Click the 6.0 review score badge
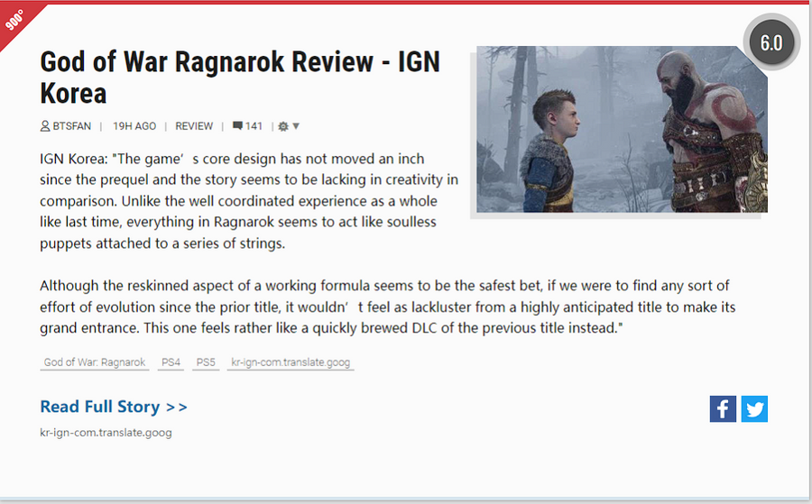Viewport: 812px width, 504px height. [770, 43]
